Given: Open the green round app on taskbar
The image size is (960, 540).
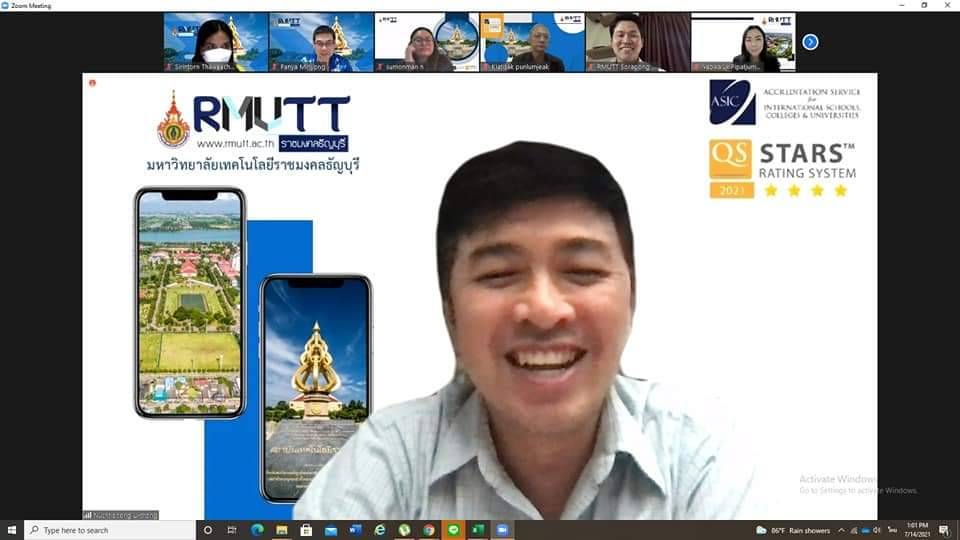Looking at the screenshot, I should coord(404,530).
